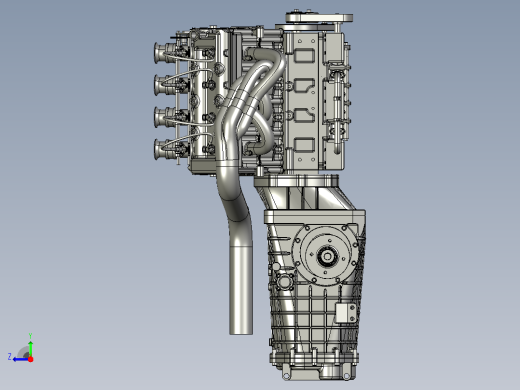
Task: Select the flat mounting plate atop the engine
Action: (x=319, y=17)
